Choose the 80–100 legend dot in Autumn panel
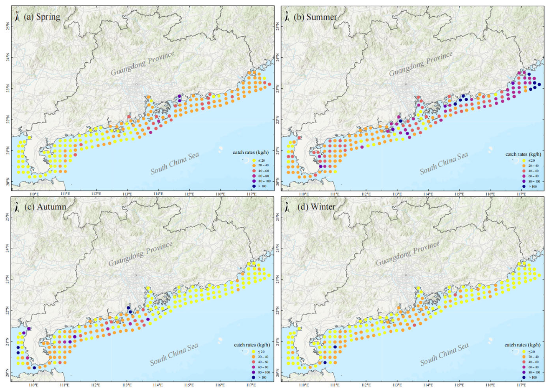 pyautogui.click(x=254, y=372)
